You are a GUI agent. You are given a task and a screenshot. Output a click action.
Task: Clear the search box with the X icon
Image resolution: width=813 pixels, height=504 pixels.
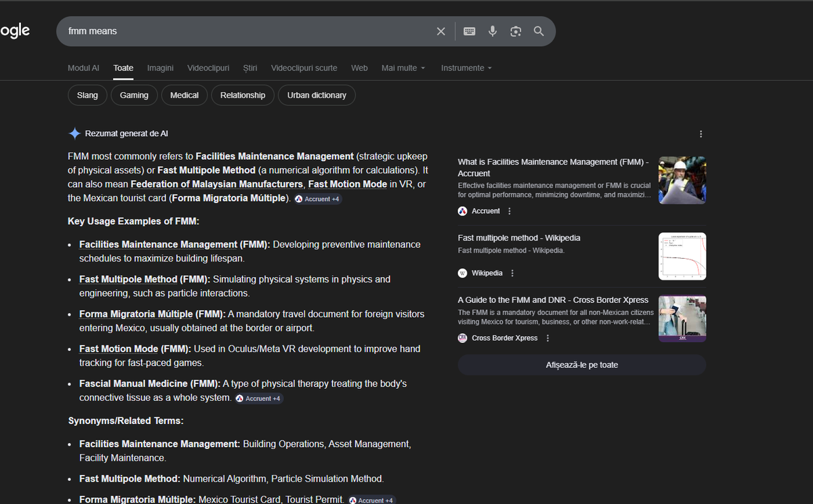pos(441,31)
